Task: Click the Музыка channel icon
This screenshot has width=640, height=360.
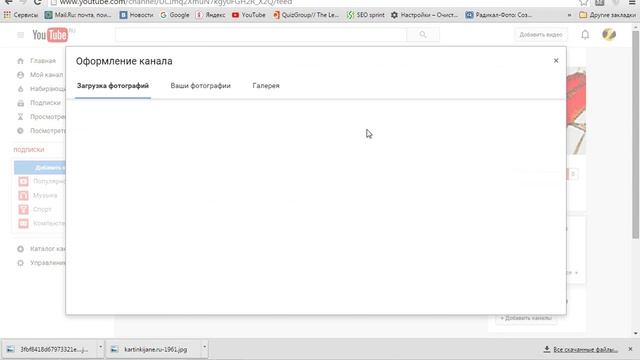Action: tap(23, 196)
